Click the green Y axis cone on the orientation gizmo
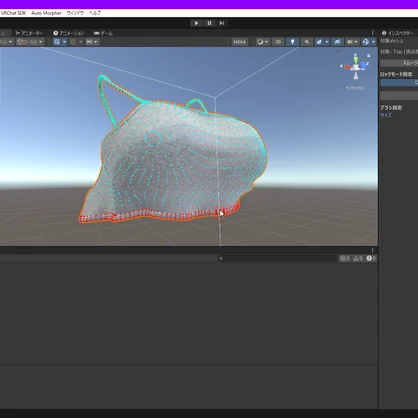The height and width of the screenshot is (418, 418). tap(356, 59)
